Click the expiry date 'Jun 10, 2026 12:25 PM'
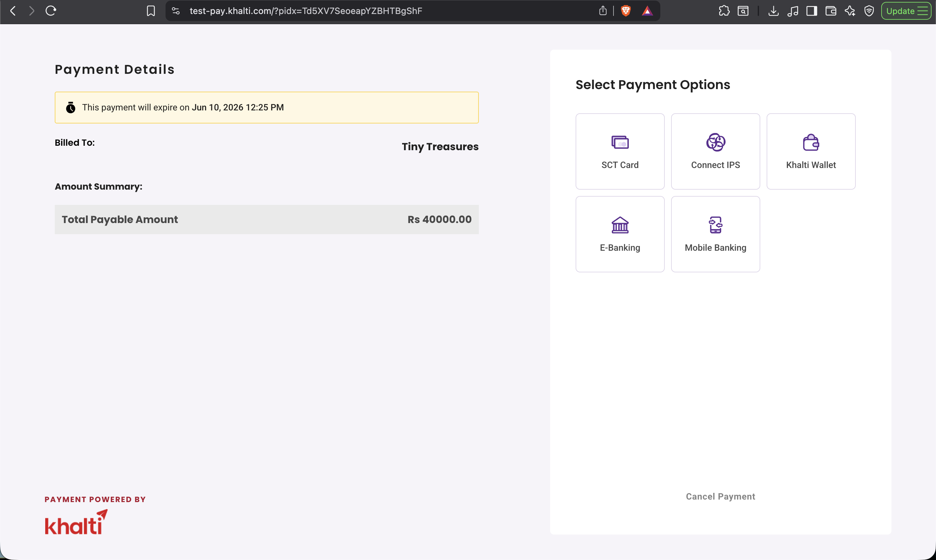This screenshot has width=936, height=560. pos(238,108)
